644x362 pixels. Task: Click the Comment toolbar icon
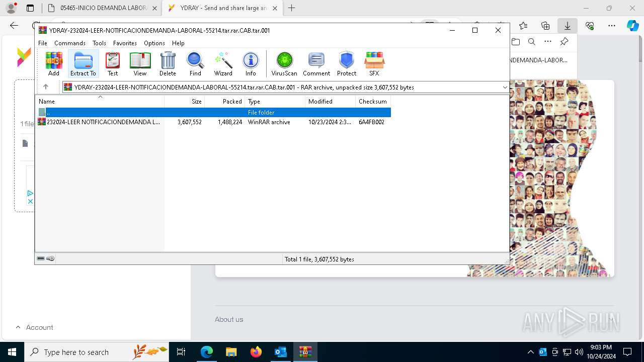pos(316,64)
